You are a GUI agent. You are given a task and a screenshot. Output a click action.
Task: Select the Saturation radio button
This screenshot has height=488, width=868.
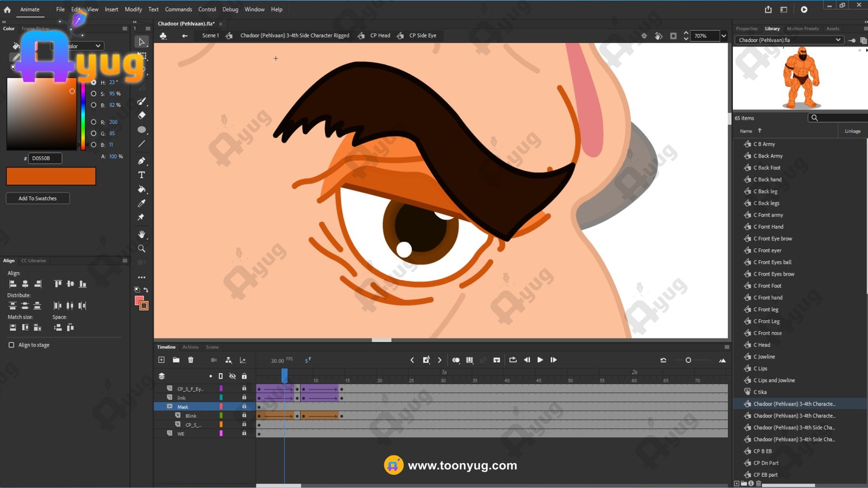click(x=94, y=94)
